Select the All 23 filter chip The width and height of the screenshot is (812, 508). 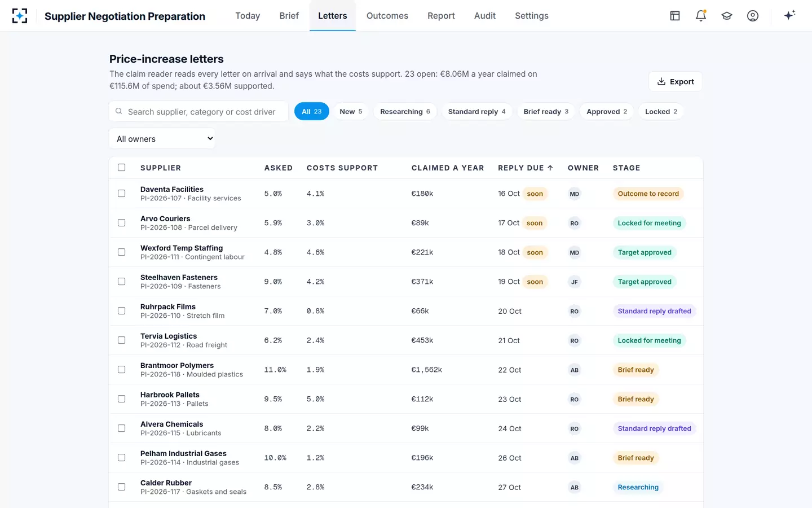pyautogui.click(x=311, y=111)
